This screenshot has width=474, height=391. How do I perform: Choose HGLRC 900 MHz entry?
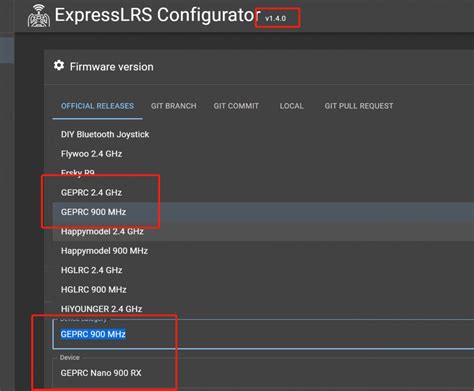click(x=263, y=289)
